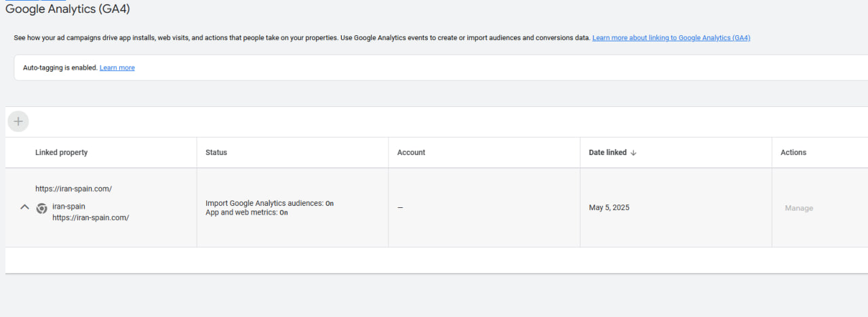Click Import Google Analytics audiences status
This screenshot has width=868, height=317.
[x=269, y=203]
